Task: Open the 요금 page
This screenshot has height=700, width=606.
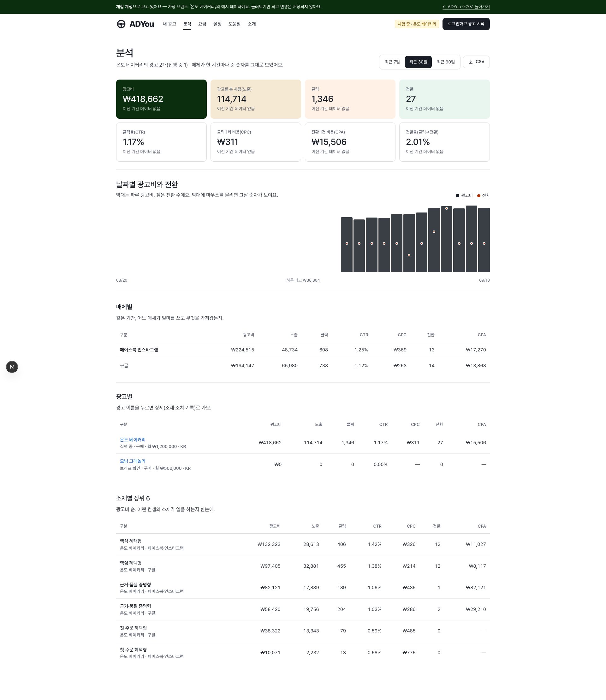Action: point(202,24)
